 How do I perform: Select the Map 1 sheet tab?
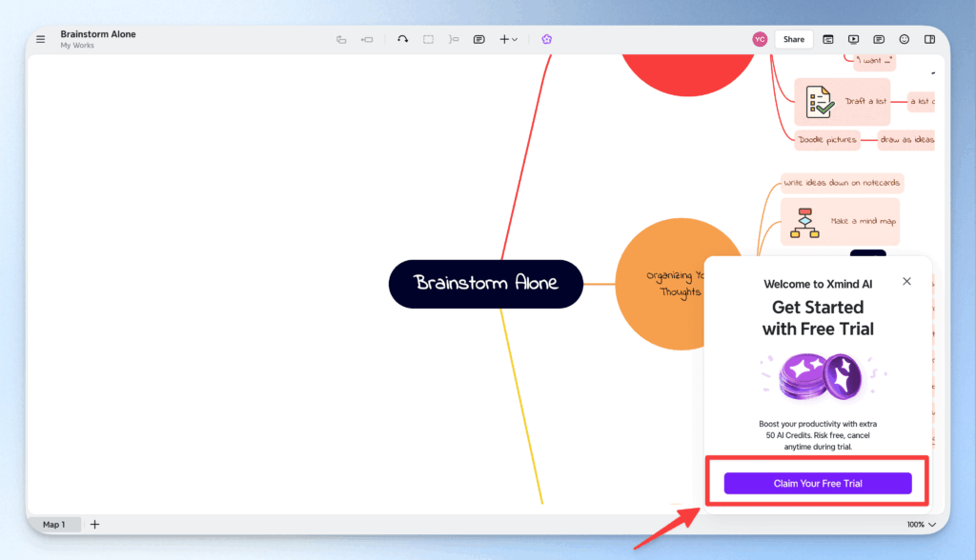coord(55,524)
